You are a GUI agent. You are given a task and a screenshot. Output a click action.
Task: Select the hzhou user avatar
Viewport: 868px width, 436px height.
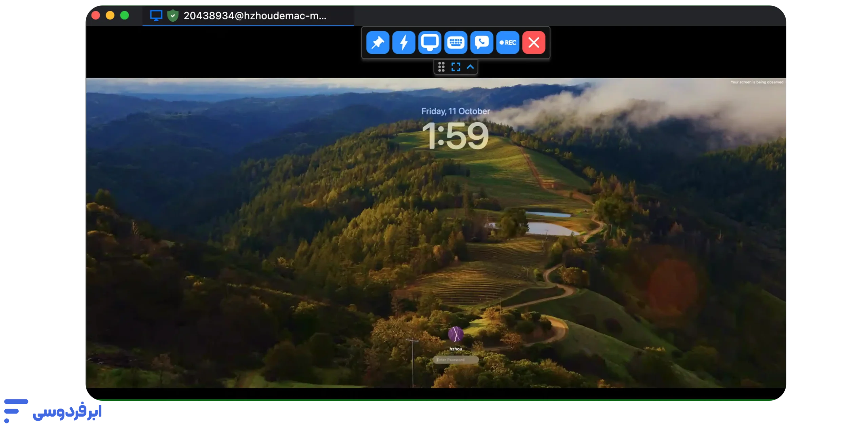point(456,334)
